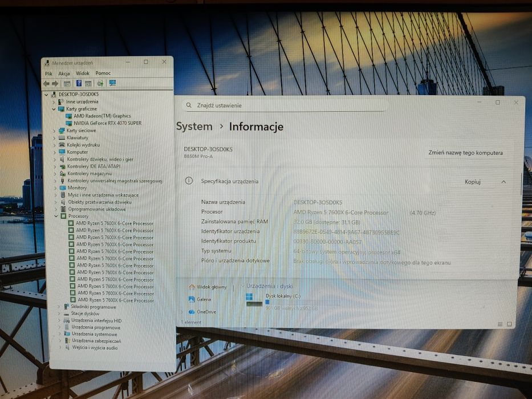Scan for hardware changes with the monitor icon
Image resolution: width=532 pixels, height=399 pixels.
coord(112,83)
